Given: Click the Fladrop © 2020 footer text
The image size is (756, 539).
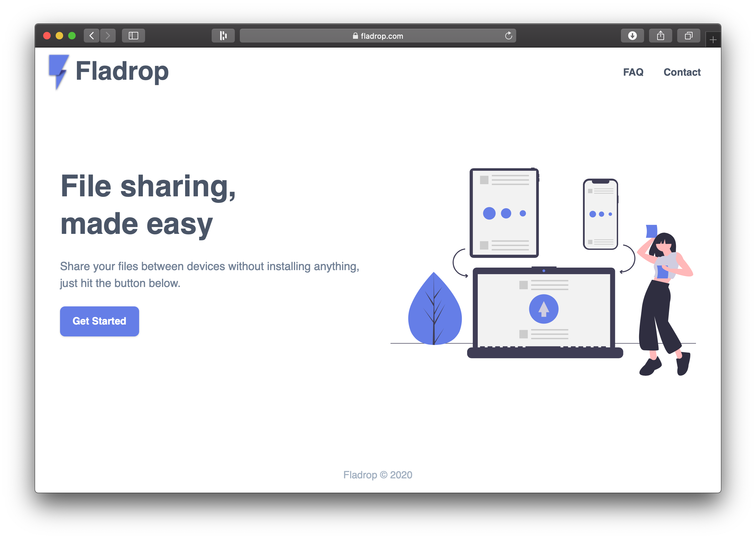Looking at the screenshot, I should (378, 475).
